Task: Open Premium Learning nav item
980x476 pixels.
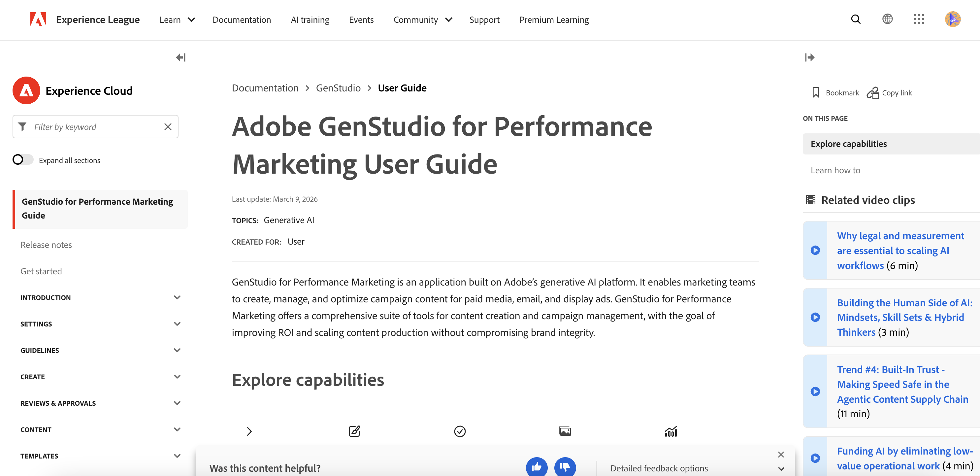Action: point(554,20)
